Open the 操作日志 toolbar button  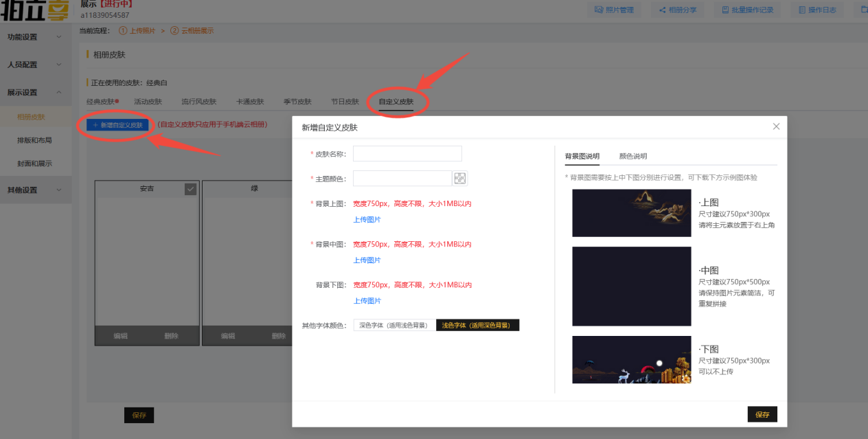[816, 10]
